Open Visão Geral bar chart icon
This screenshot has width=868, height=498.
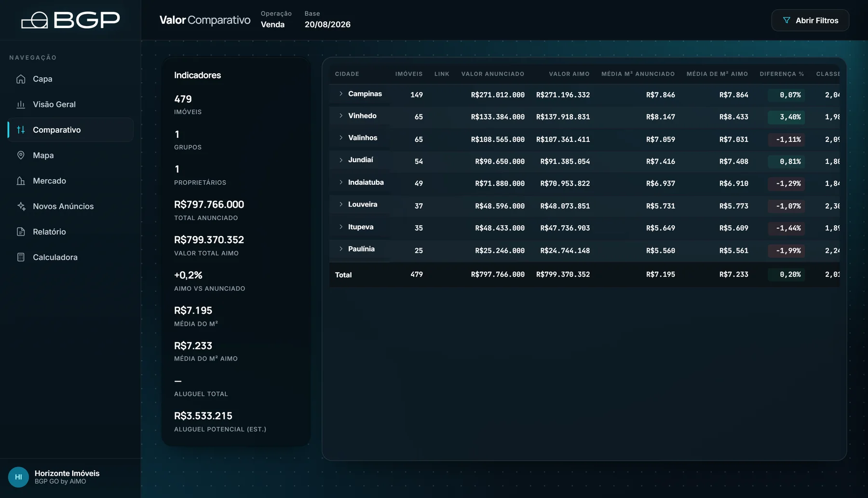21,105
